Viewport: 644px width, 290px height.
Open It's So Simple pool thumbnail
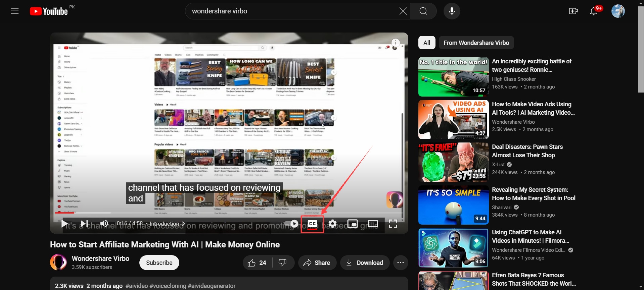point(453,205)
